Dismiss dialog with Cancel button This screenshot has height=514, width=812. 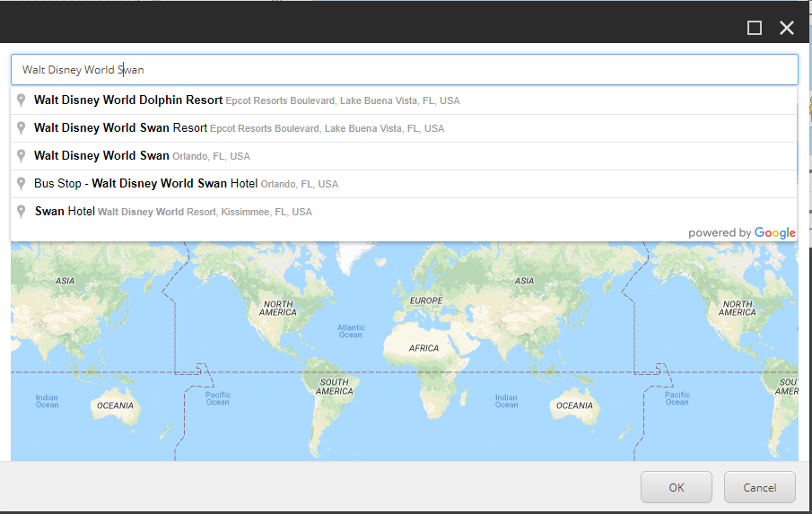[x=760, y=487]
